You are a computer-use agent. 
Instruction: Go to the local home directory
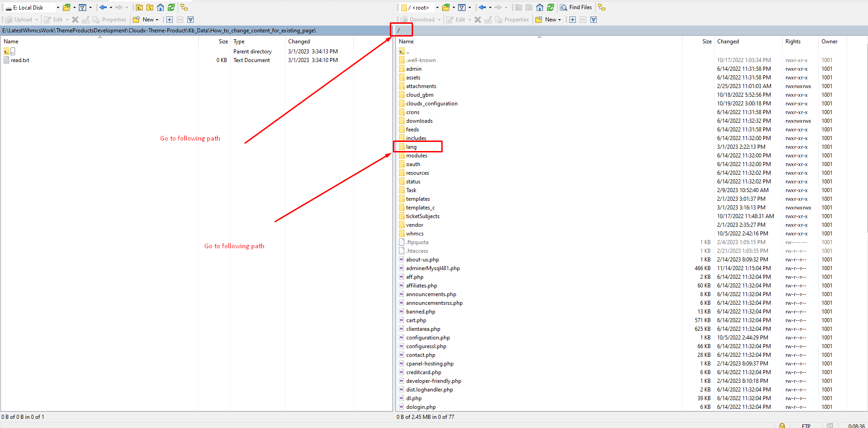coord(160,7)
